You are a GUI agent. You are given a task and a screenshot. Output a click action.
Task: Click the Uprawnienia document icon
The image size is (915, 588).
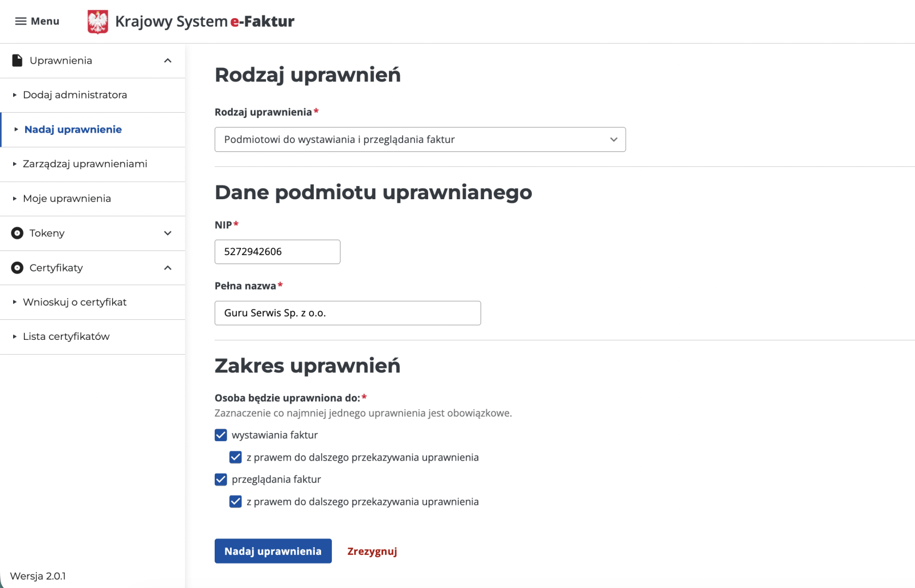coord(17,61)
